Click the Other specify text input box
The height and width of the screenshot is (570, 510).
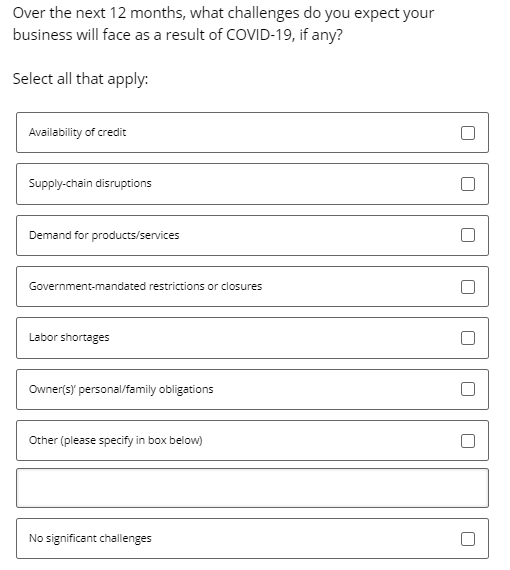point(252,488)
